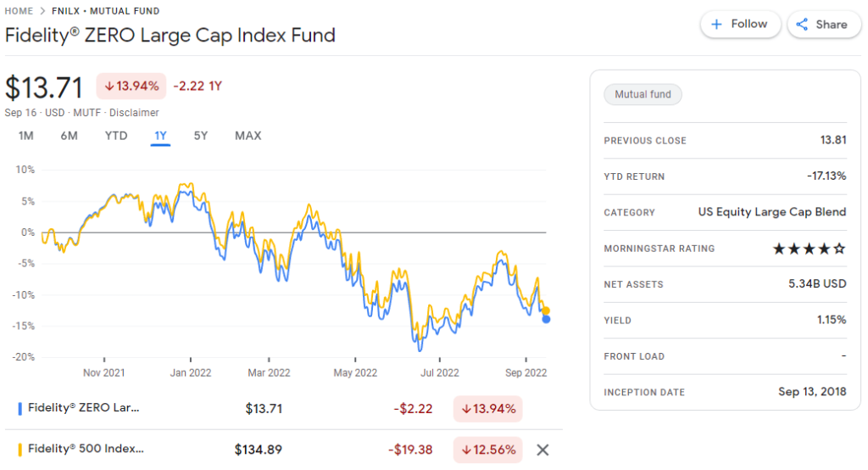The height and width of the screenshot is (470, 868).
Task: Go to HOME breadcrumb link
Action: 19,11
